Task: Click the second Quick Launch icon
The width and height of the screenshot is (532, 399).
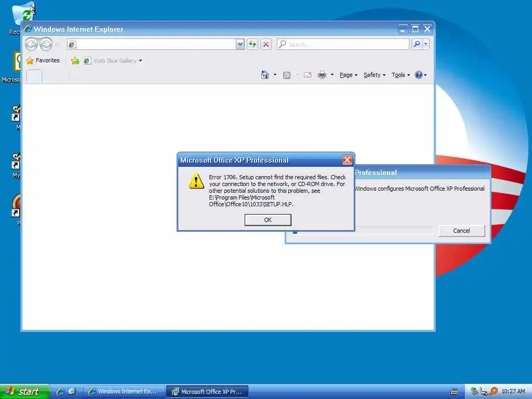Action: (x=72, y=391)
